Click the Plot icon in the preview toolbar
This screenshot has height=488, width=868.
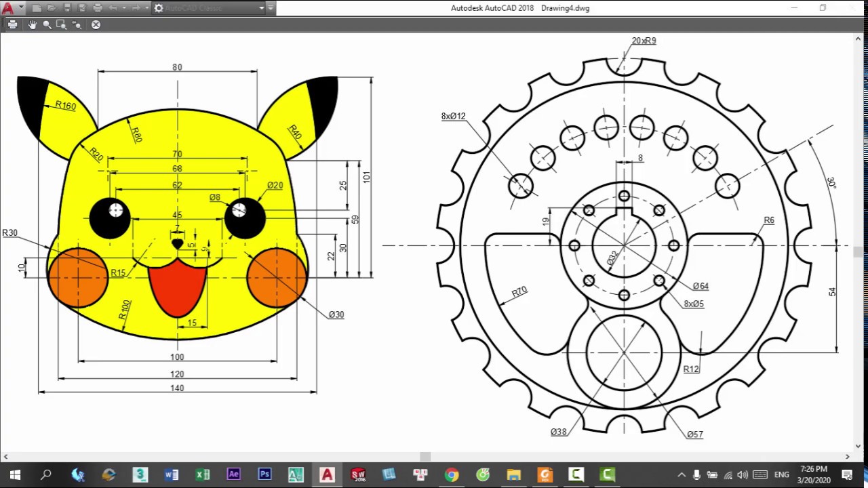12,24
